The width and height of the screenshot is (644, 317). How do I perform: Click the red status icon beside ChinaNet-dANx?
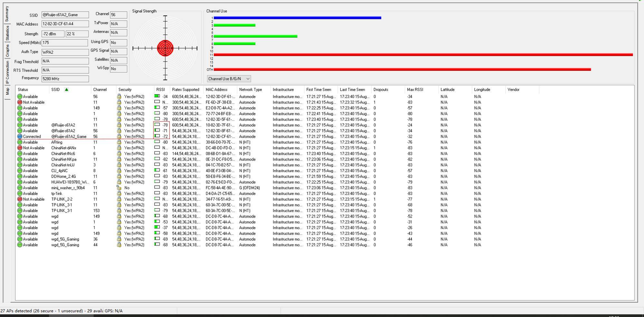(x=20, y=148)
